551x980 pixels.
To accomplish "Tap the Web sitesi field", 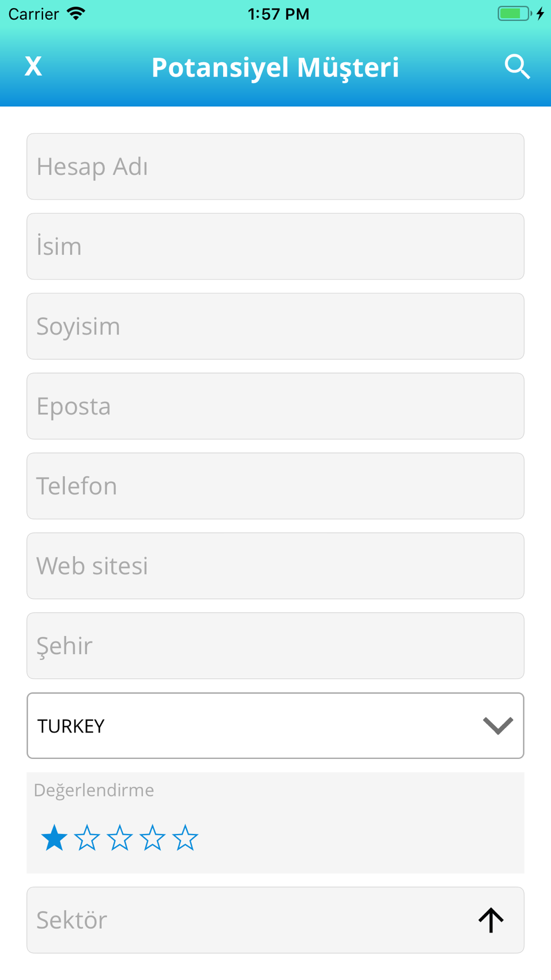I will pos(275,566).
